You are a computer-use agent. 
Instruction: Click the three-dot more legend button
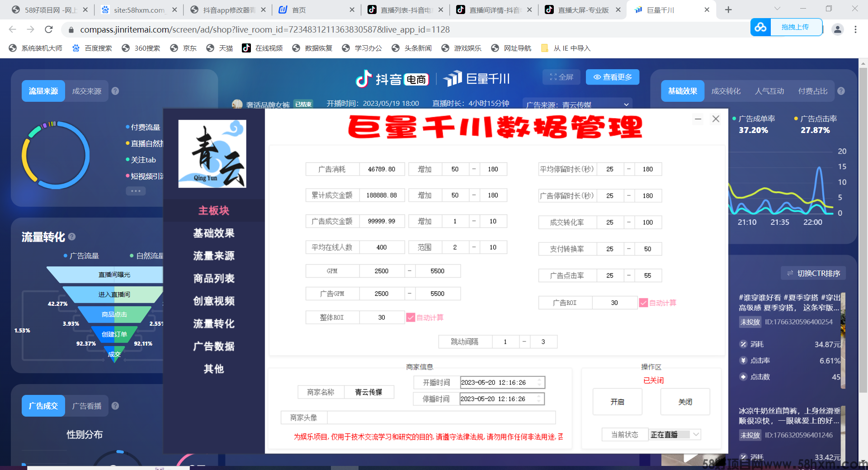136,191
